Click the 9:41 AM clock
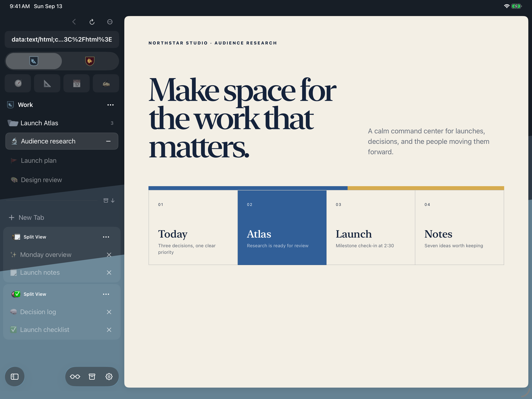Viewport: 532px width, 399px height. [20, 6]
